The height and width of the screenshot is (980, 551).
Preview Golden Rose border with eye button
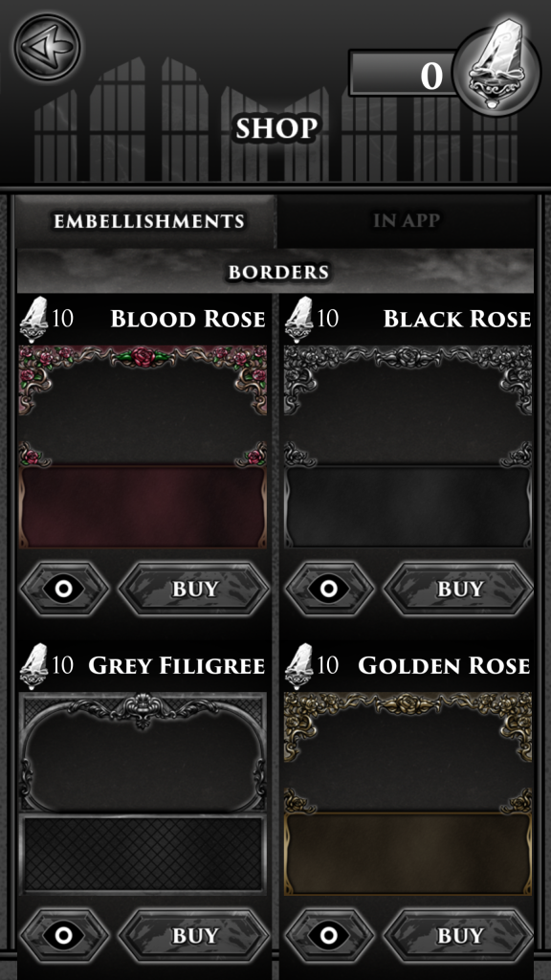tap(329, 936)
